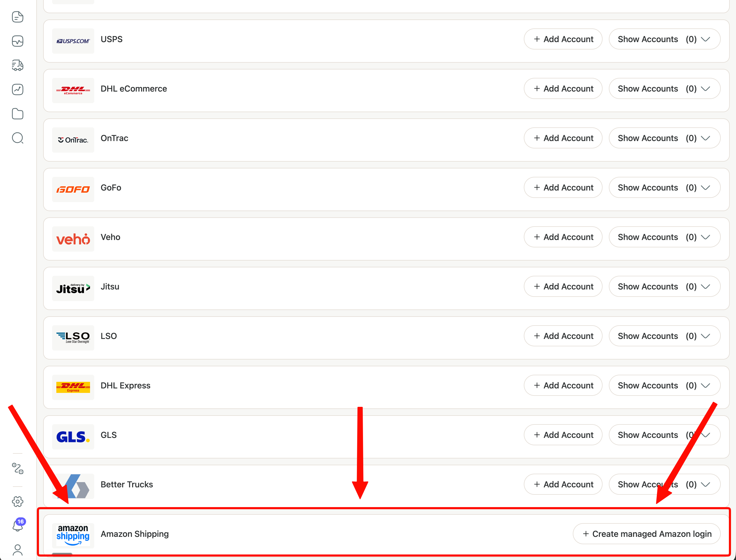
Task: Select the "DHL Express" carrier name
Action: pyautogui.click(x=125, y=386)
